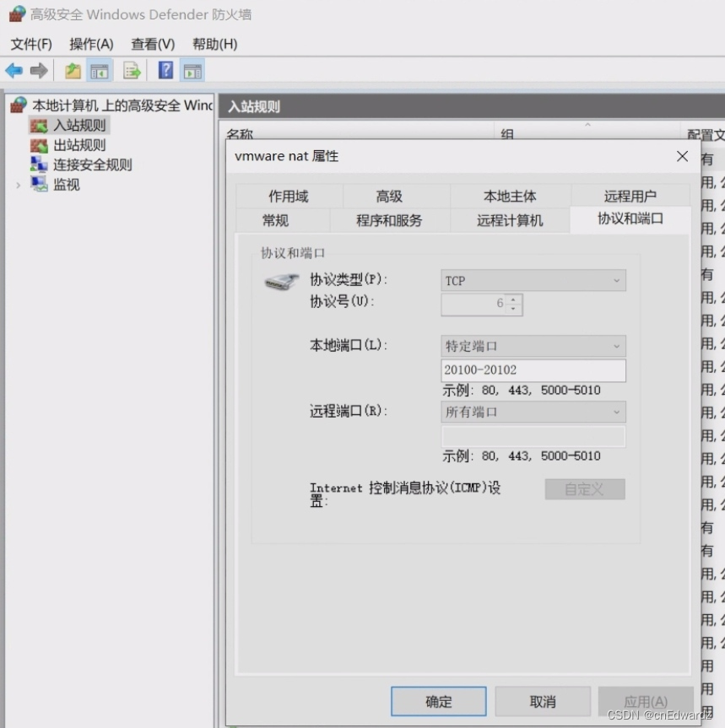The height and width of the screenshot is (728, 725).
Task: Switch to the 远程计算机 tab
Action: [510, 220]
